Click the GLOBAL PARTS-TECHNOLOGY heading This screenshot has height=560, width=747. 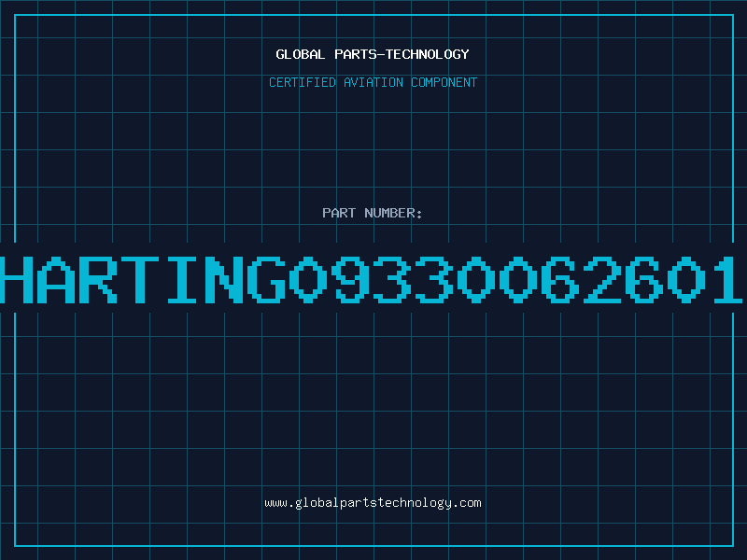pyautogui.click(x=373, y=54)
